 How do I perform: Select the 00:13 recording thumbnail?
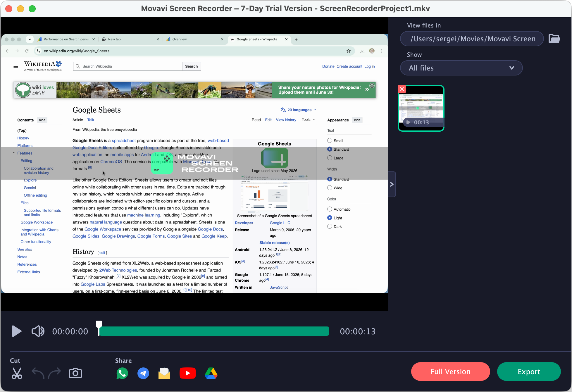click(421, 108)
